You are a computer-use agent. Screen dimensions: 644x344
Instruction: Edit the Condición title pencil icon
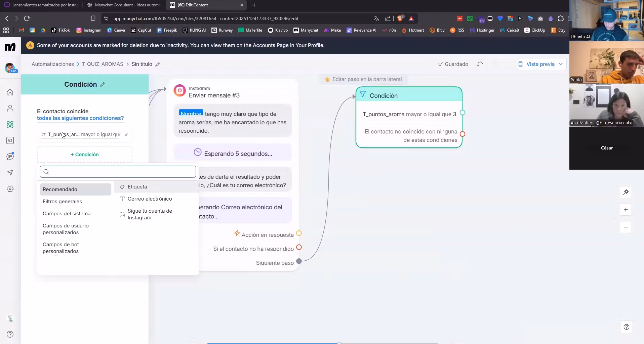click(103, 85)
